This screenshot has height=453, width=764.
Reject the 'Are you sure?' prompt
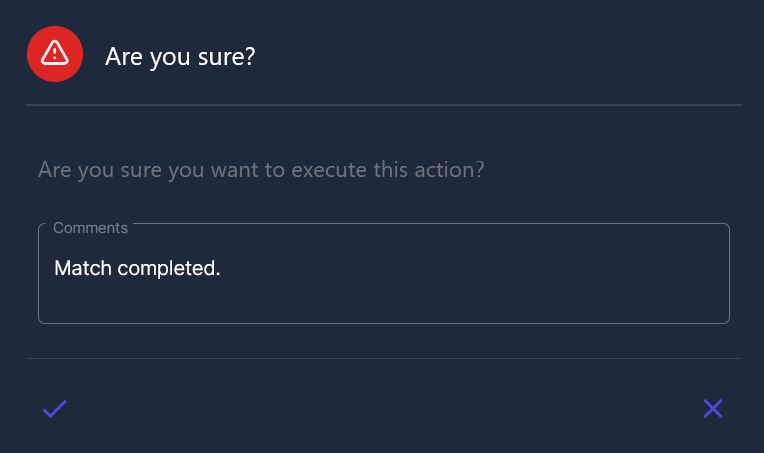(713, 408)
